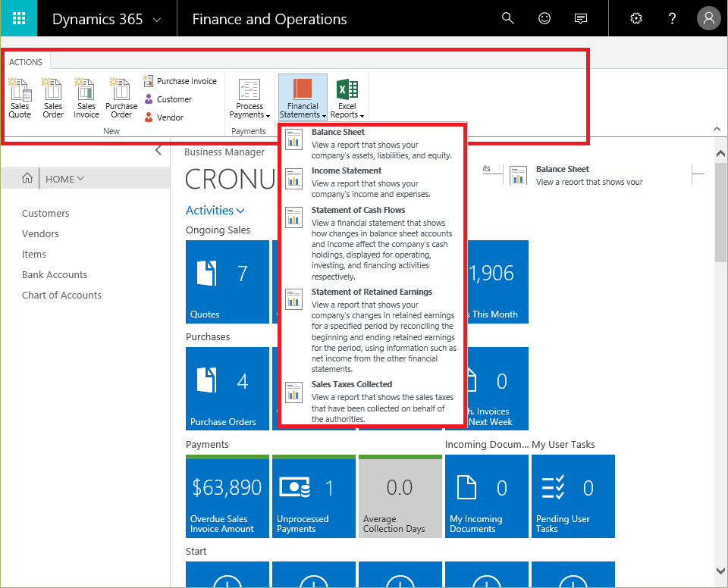Select Statement of Cash Flows
This screenshot has width=728, height=588.
371,243
